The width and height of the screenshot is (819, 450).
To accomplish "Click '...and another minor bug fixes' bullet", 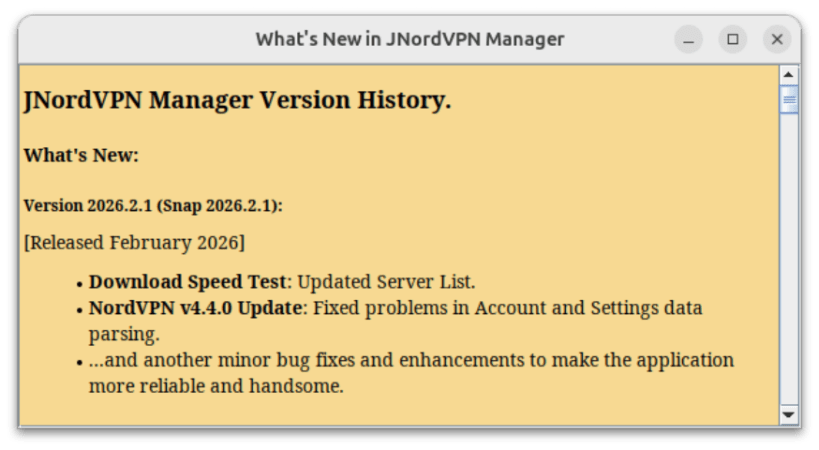I will point(412,373).
